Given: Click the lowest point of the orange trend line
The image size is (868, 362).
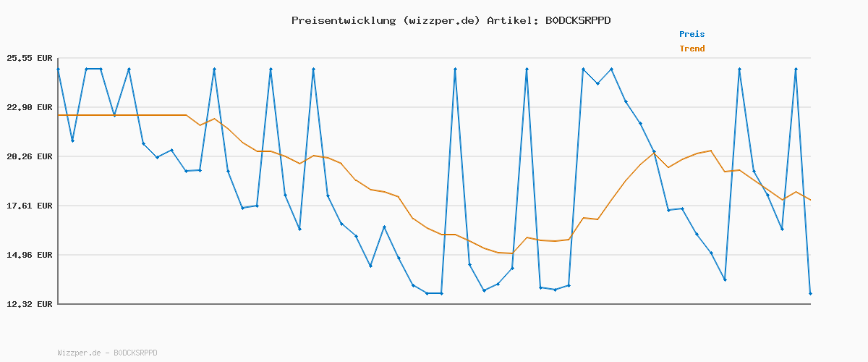Looking at the screenshot, I should tap(512, 253).
